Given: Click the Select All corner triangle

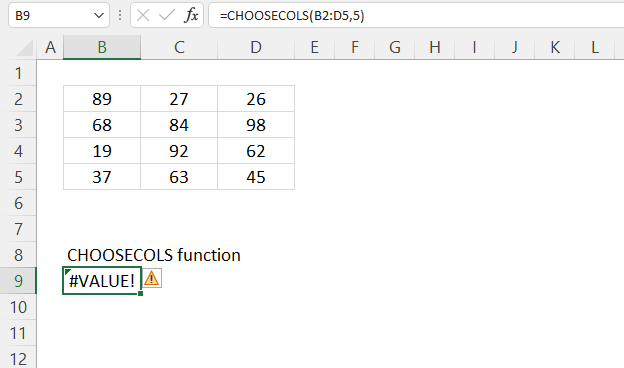Looking at the screenshot, I should 25,48.
